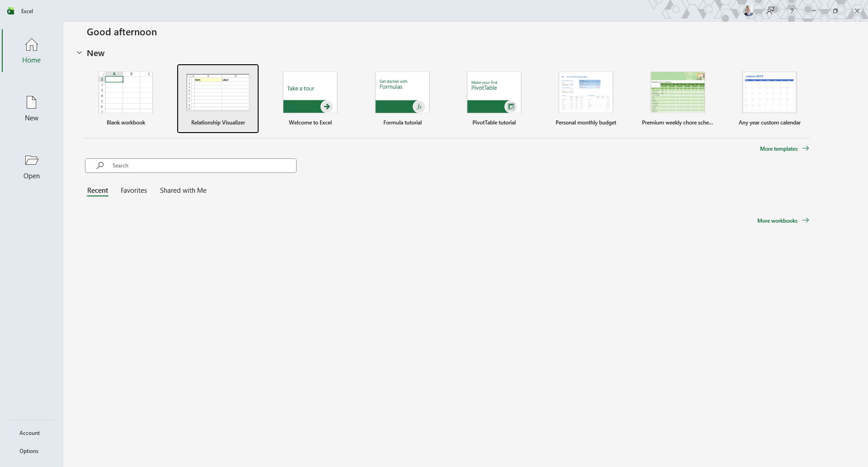This screenshot has height=467, width=868.
Task: Click the Excel logo in title bar
Action: 11,11
